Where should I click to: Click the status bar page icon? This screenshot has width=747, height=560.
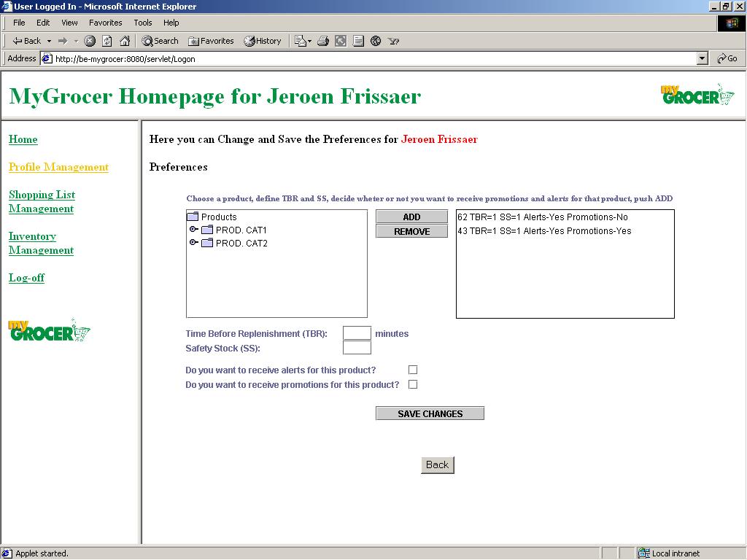[7, 553]
